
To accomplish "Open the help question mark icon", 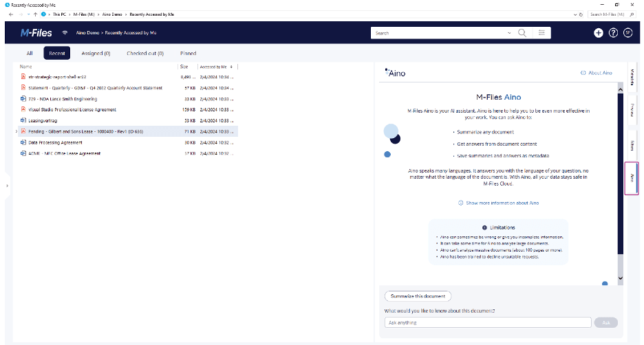I will pyautogui.click(x=613, y=32).
